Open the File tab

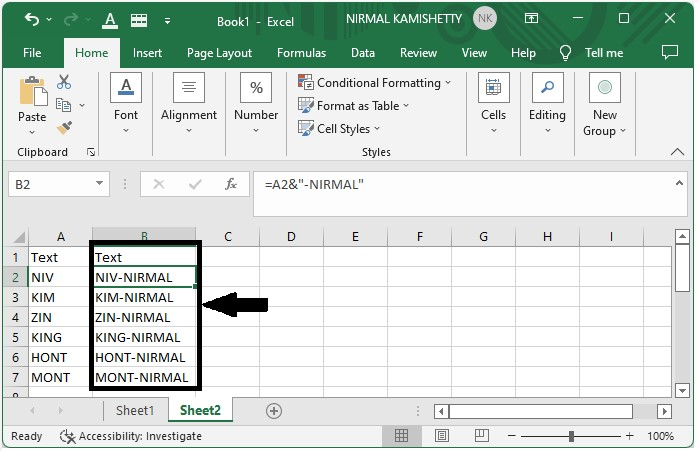tap(32, 53)
